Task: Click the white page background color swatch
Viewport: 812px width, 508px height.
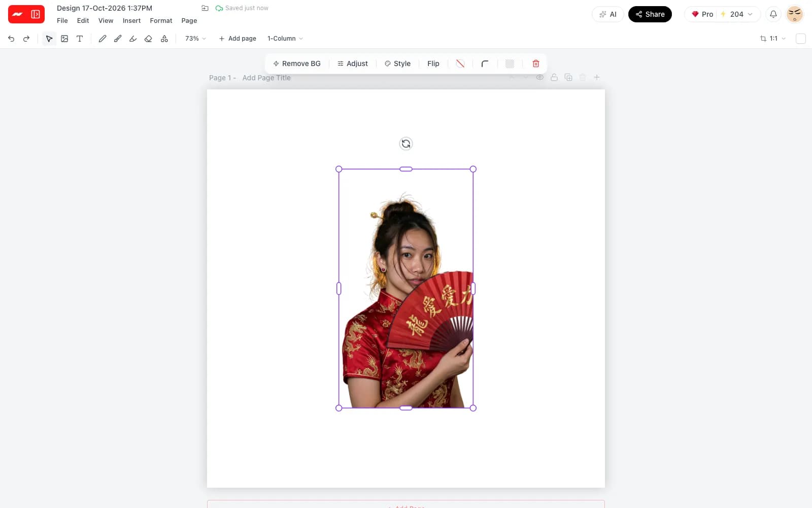Action: 801,39
